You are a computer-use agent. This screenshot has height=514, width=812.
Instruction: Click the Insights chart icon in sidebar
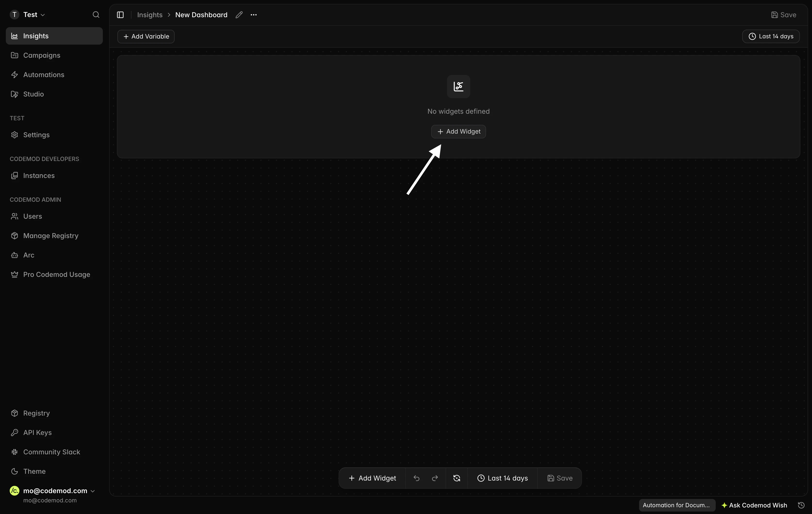[x=15, y=36]
